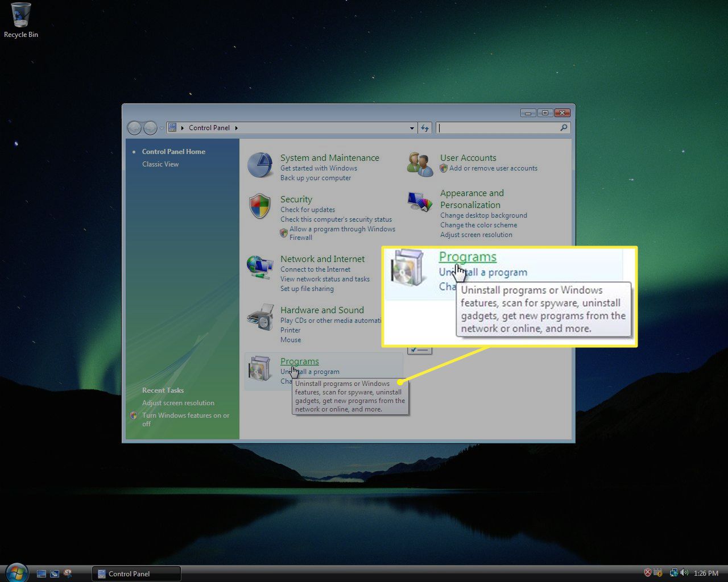Click Switch between windows Quick Launch icon

[x=55, y=573]
